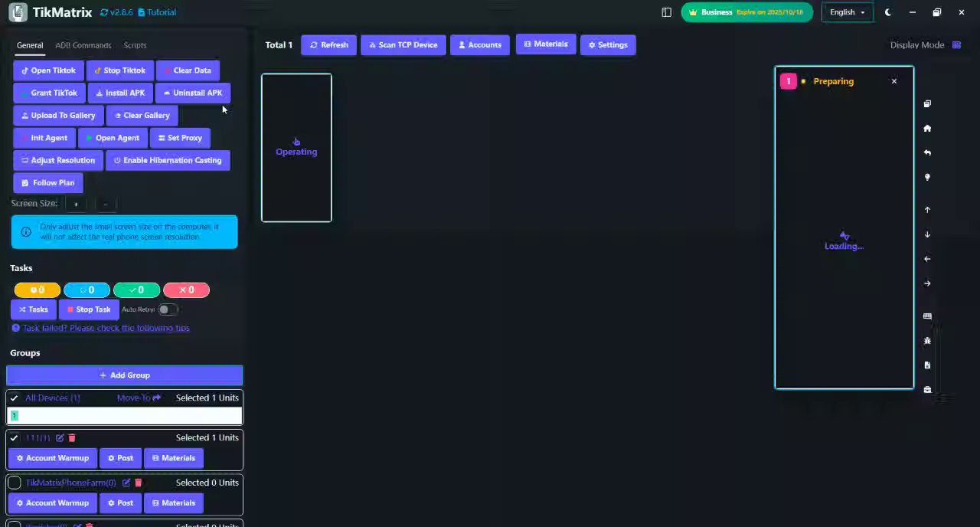Toggle the dark mode moon icon
Viewport: 980px width, 527px height.
pyautogui.click(x=888, y=12)
